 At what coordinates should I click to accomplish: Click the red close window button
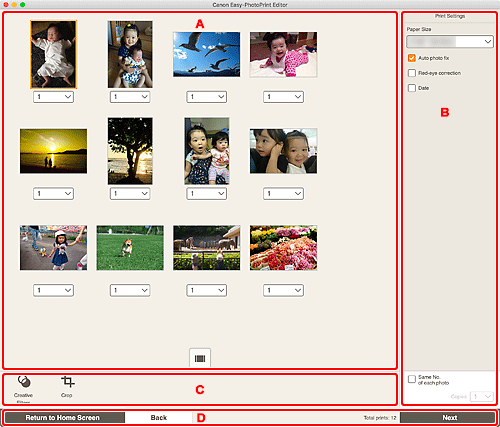tap(6, 5)
